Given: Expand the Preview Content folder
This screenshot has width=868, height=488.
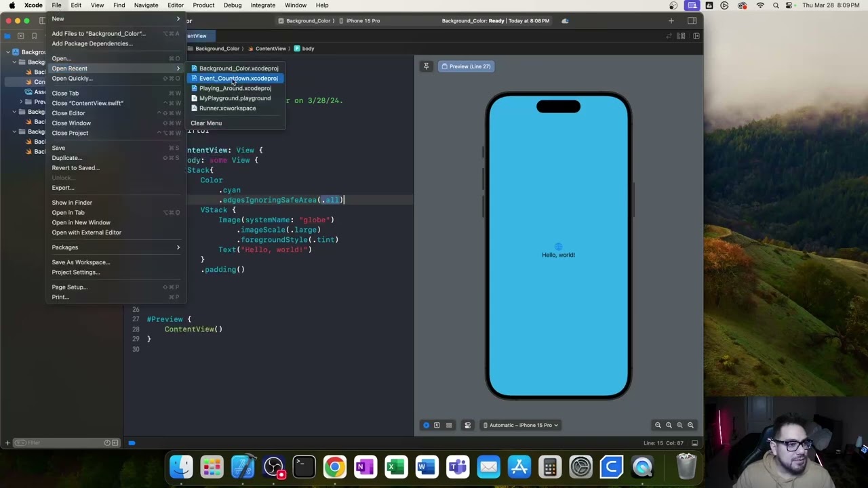Looking at the screenshot, I should 21,102.
